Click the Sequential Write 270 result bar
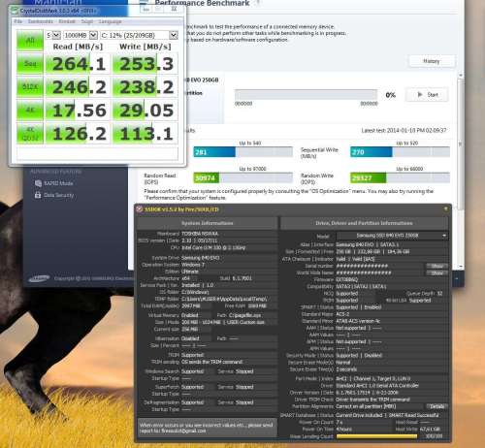The image size is (485, 448). [400, 152]
